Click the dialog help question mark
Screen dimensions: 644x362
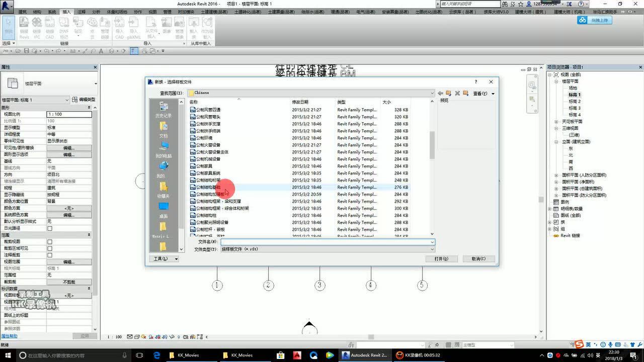pyautogui.click(x=476, y=81)
